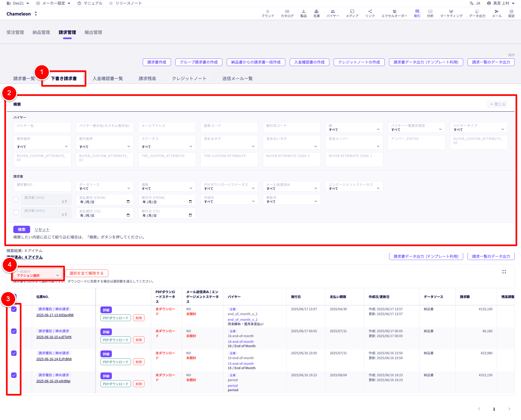Click 詳細 for invoice 2025-06-17-13-b93qnRW
This screenshot has height=420, width=521.
[x=106, y=310]
